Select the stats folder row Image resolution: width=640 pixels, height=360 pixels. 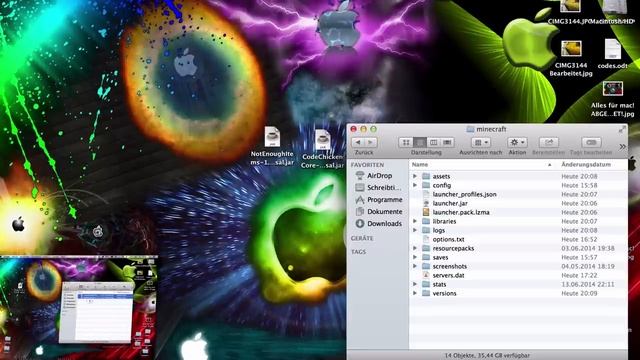[518, 284]
